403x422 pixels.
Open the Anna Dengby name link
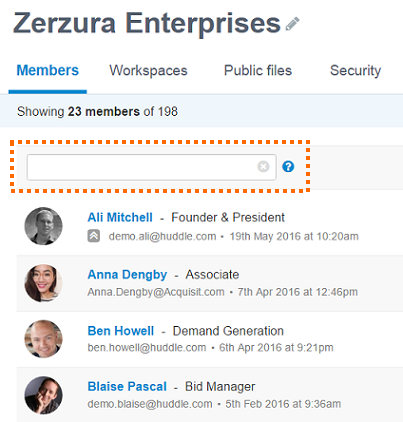click(x=127, y=275)
